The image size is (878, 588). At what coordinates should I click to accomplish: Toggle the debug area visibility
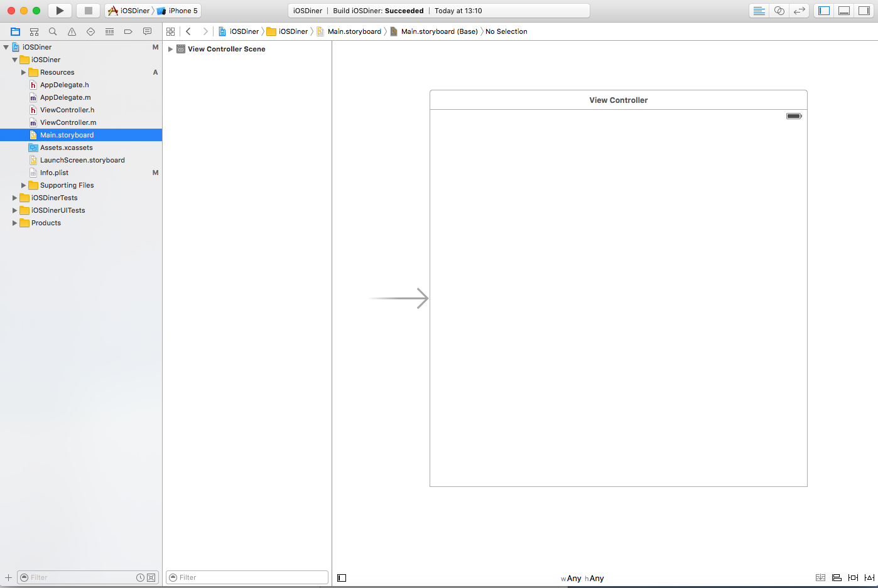[844, 11]
